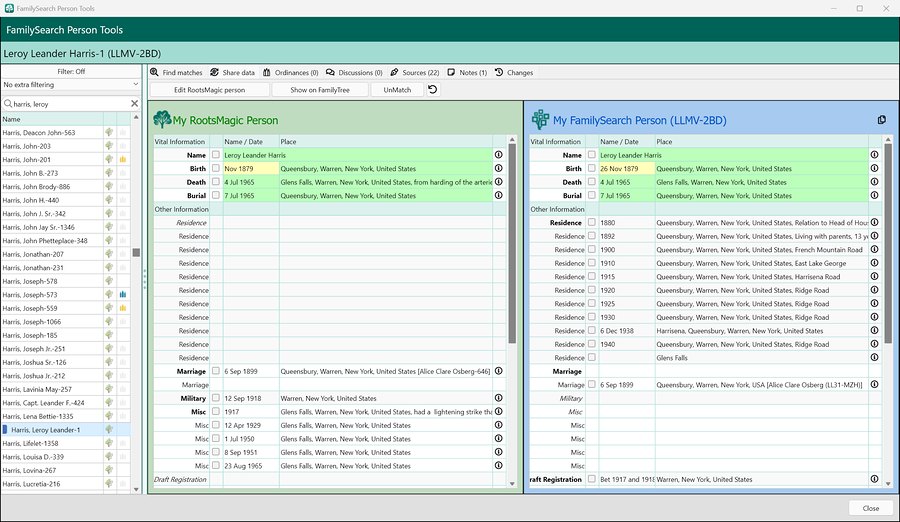Check the RootsMagic Death 4 Jul 1965 checkbox
The width and height of the screenshot is (900, 522).
tap(216, 181)
